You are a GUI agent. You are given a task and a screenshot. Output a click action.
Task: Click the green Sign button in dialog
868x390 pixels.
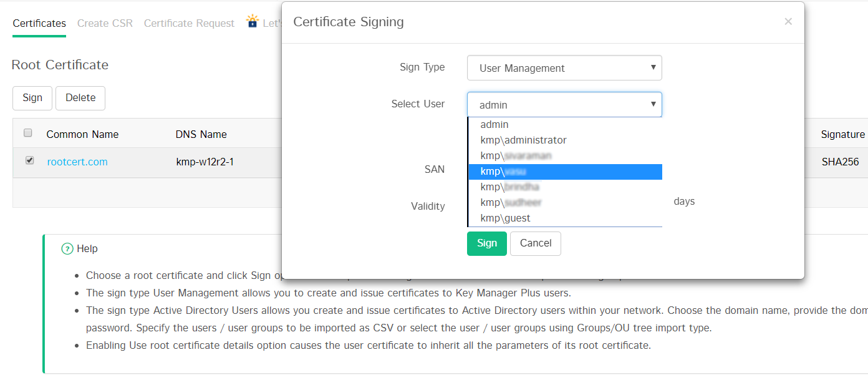point(486,243)
